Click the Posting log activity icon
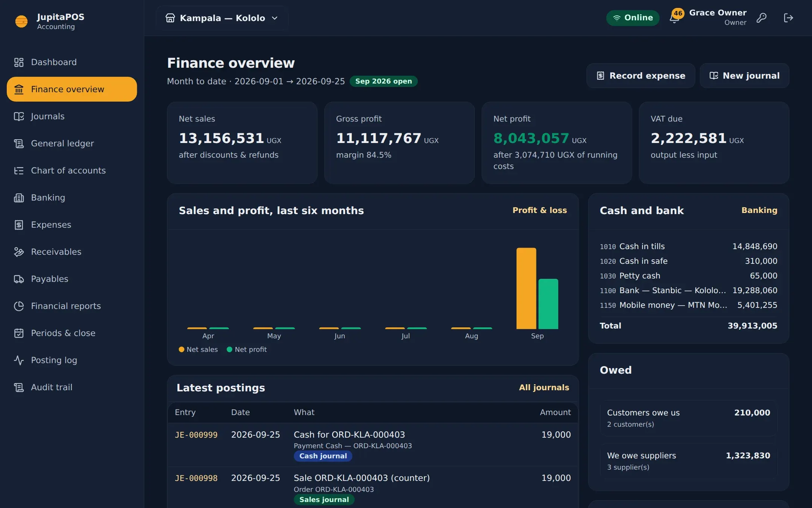This screenshot has height=508, width=812. coord(19,360)
